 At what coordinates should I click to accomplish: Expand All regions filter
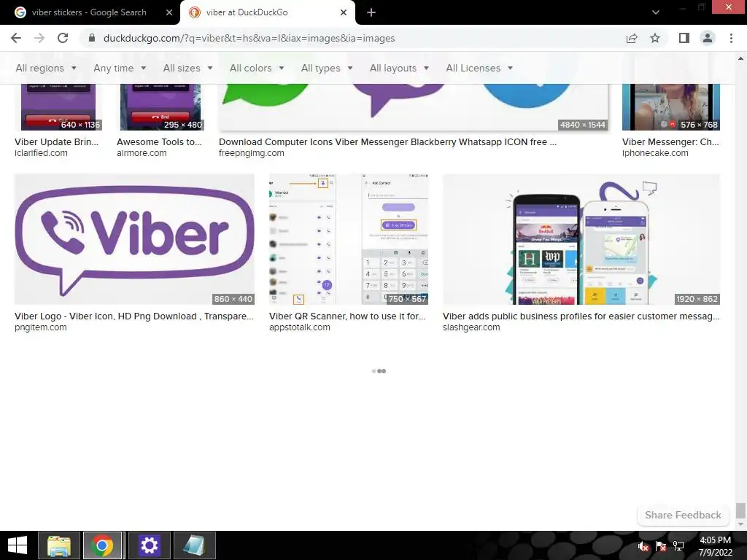coord(46,68)
